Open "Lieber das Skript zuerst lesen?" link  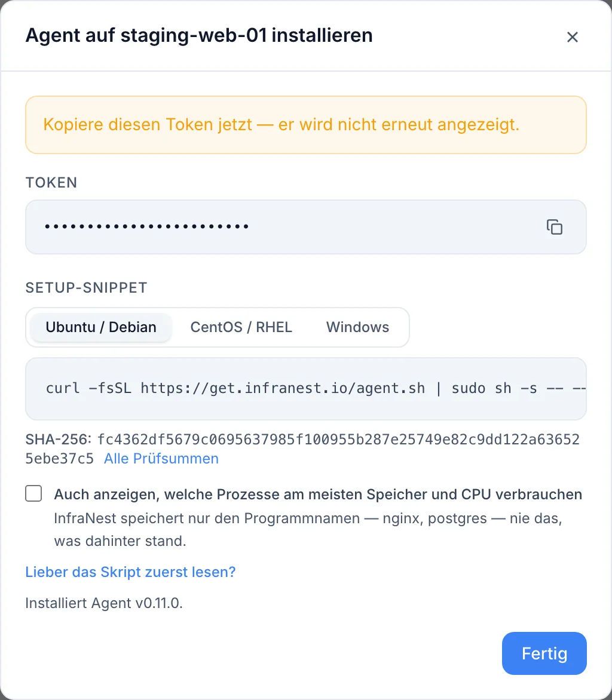130,572
